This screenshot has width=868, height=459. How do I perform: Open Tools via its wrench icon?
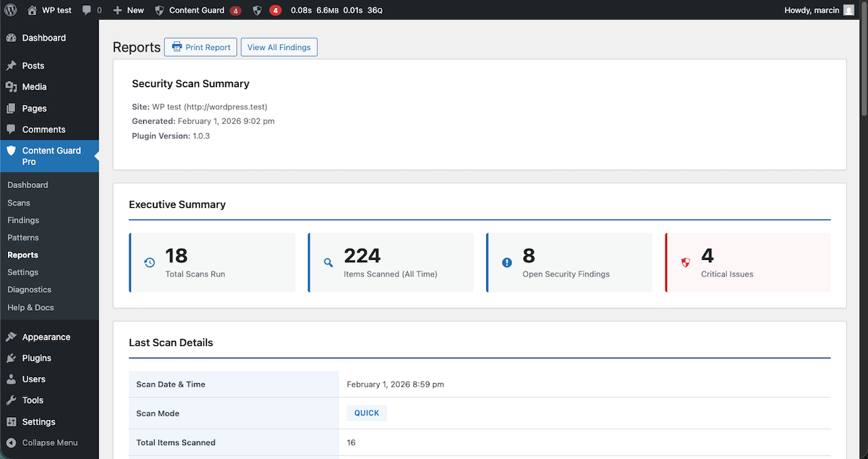point(10,400)
